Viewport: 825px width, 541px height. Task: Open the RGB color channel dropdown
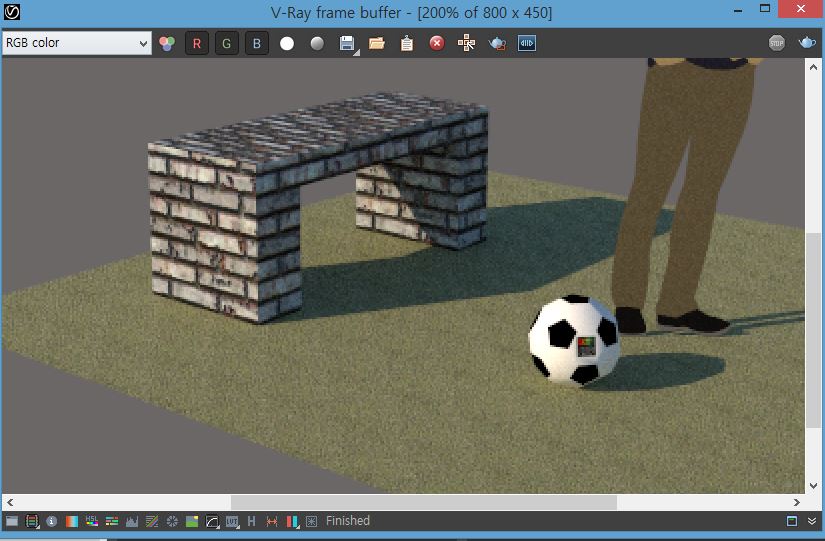point(77,43)
